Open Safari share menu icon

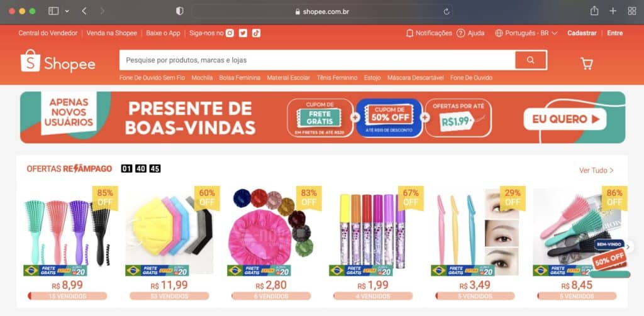point(594,11)
